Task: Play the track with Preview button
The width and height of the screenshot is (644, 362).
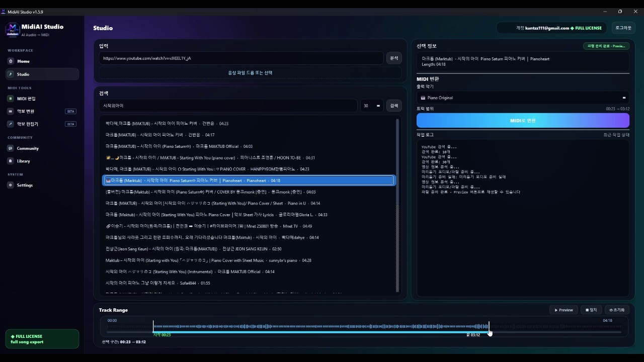Action: click(563, 310)
